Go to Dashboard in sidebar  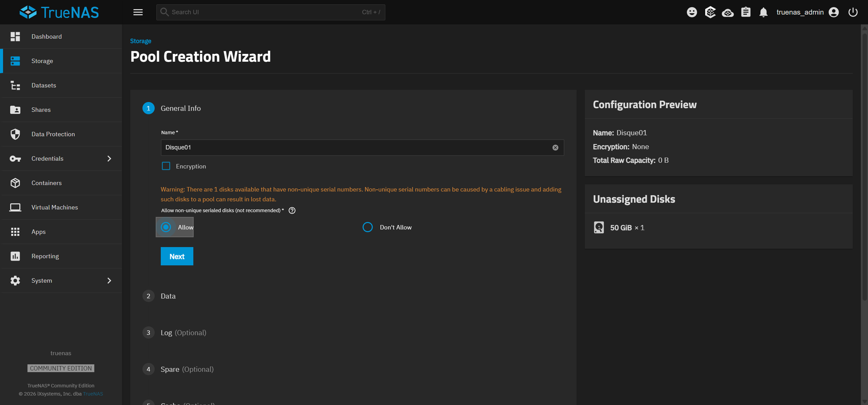[x=62, y=37]
